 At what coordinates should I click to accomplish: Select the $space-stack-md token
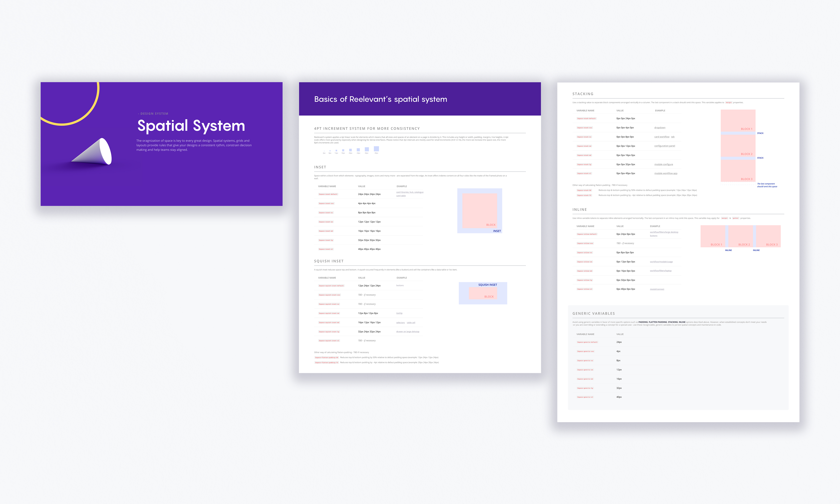tap(584, 155)
